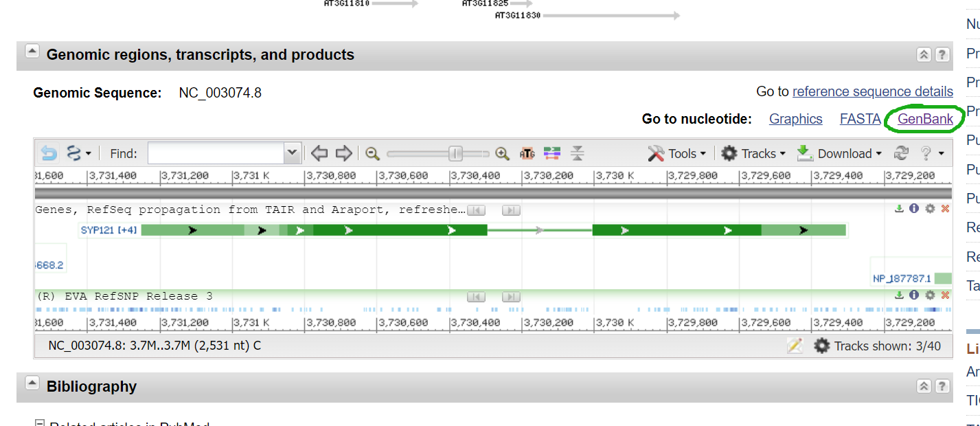
Task: Zoom out with the magnifier minus icon
Action: (x=373, y=153)
